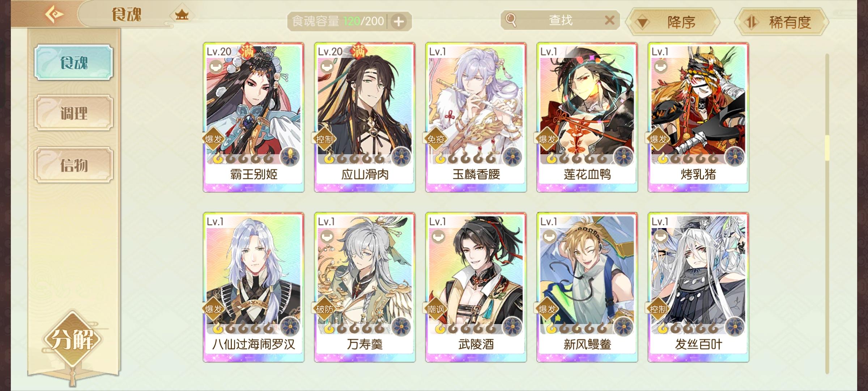The width and height of the screenshot is (868, 391).
Task: Open the pavilion home icon beside 食魂
Action: [x=182, y=15]
